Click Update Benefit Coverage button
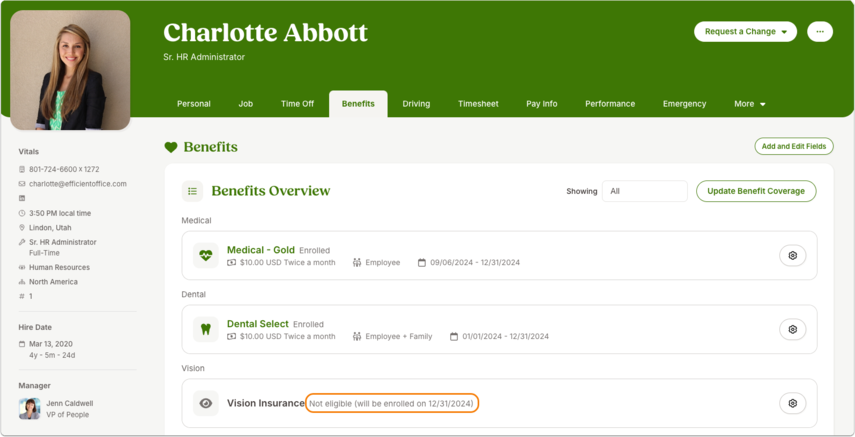 click(x=756, y=191)
